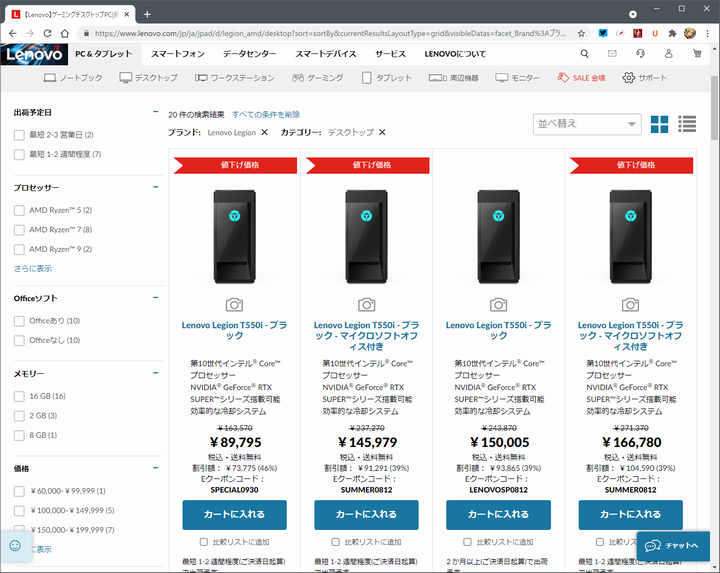The width and height of the screenshot is (720, 573).
Task: Open chat with チャットへ button
Action: click(x=672, y=545)
